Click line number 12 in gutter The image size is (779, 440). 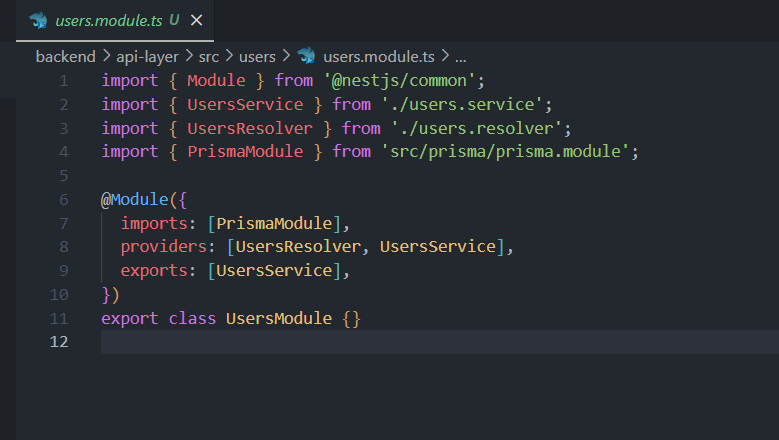click(59, 342)
